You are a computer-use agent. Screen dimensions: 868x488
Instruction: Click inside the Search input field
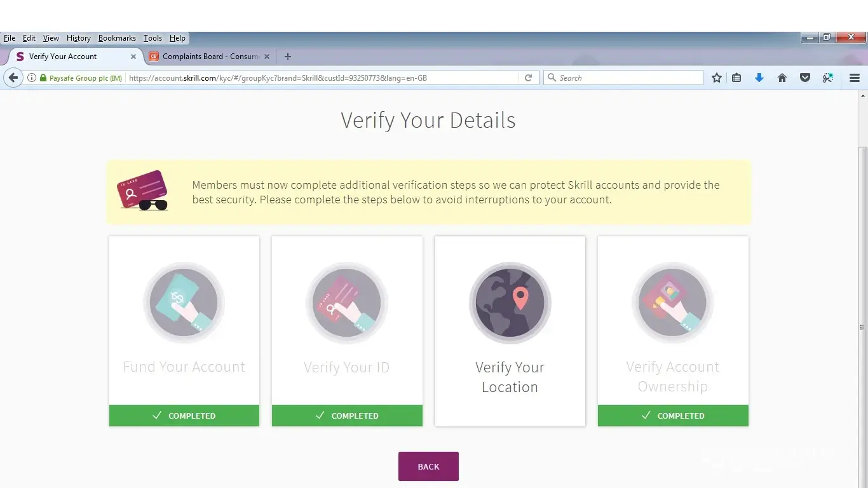coord(629,78)
